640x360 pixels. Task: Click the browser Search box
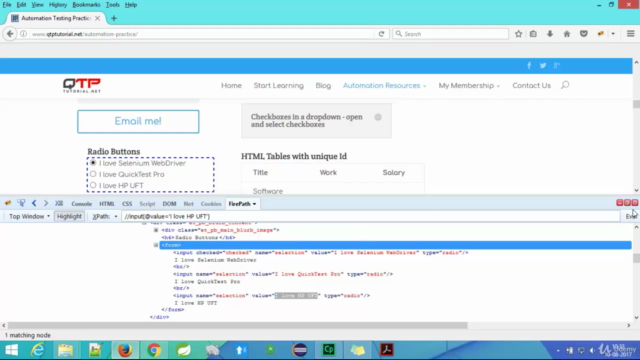[451, 34]
